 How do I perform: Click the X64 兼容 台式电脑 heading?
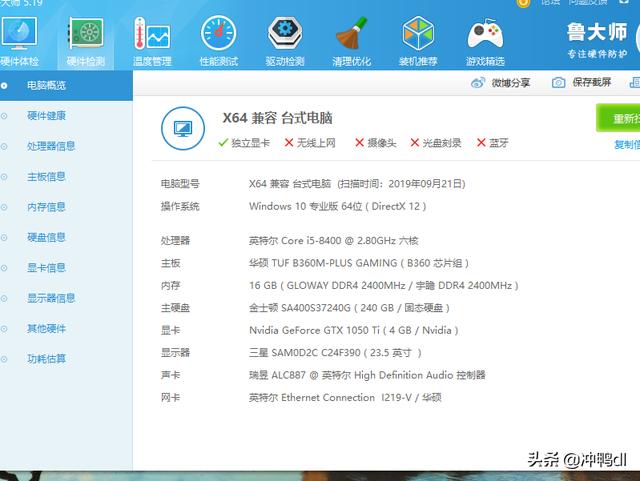coord(277,118)
